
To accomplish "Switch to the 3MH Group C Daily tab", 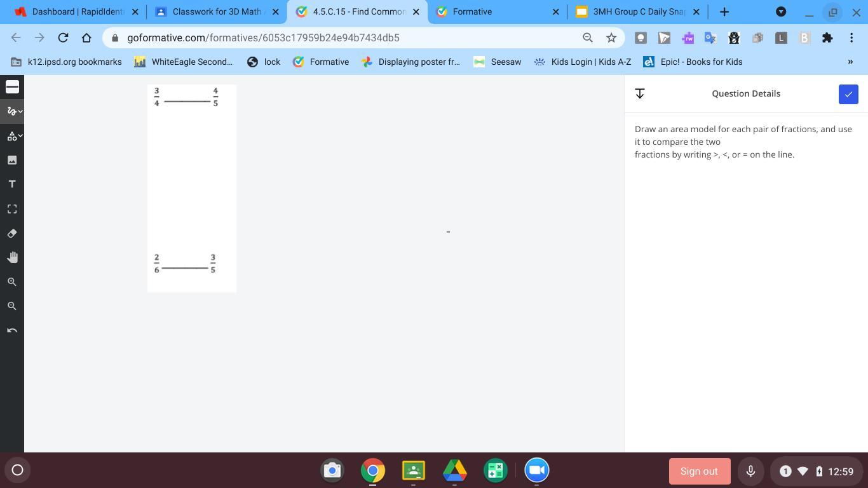I will pos(638,12).
